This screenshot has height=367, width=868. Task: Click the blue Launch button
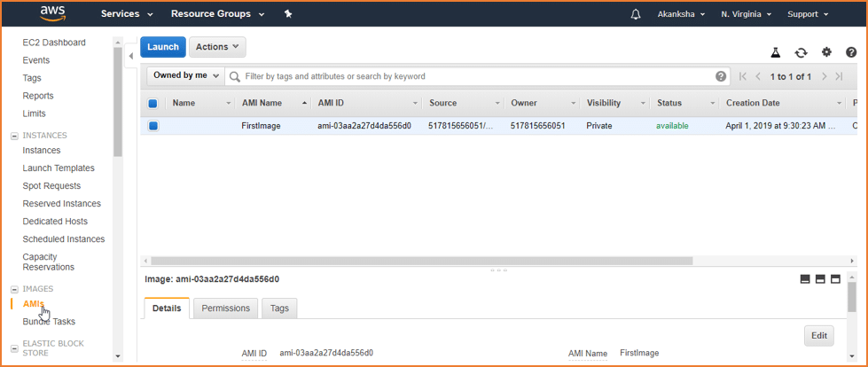click(x=163, y=47)
